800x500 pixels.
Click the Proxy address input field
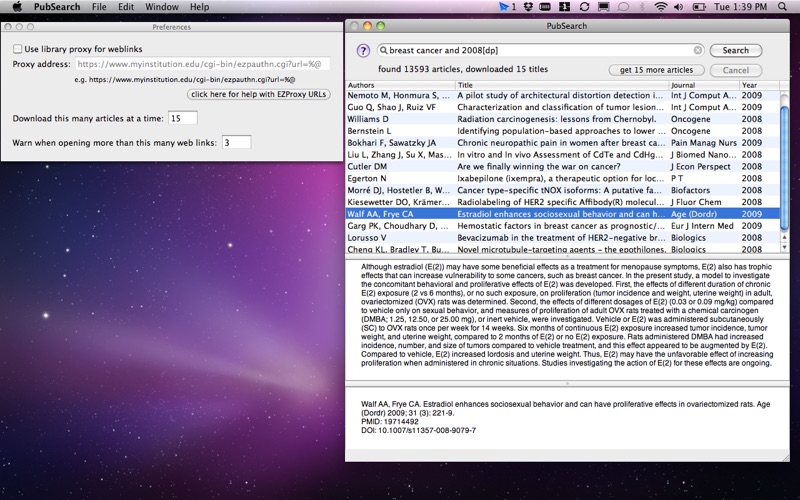point(203,64)
